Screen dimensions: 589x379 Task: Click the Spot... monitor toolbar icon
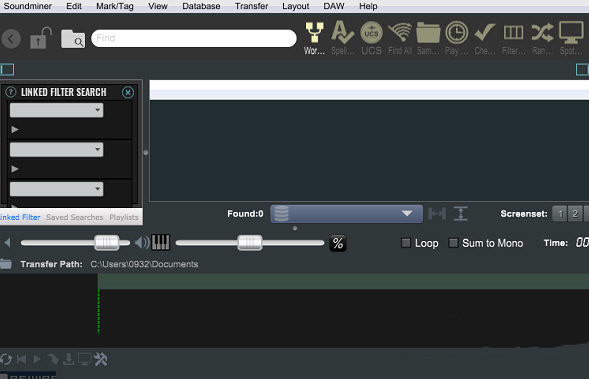coord(571,38)
